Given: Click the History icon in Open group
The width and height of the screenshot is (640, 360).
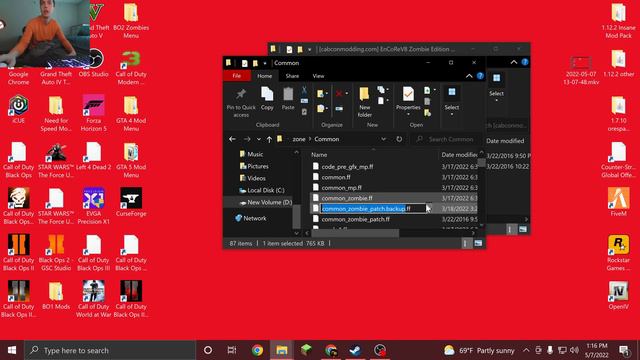Looking at the screenshot, I should (x=427, y=113).
